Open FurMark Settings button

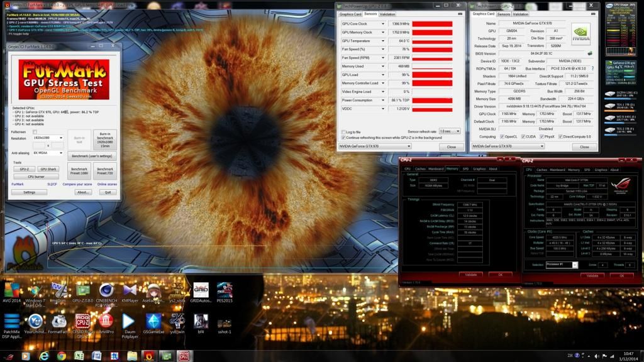[29, 192]
